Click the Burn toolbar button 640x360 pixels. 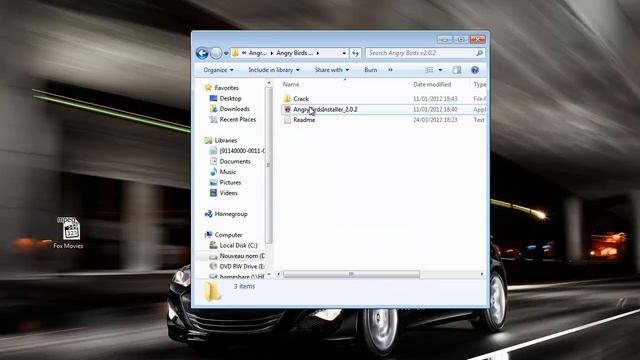coord(371,70)
